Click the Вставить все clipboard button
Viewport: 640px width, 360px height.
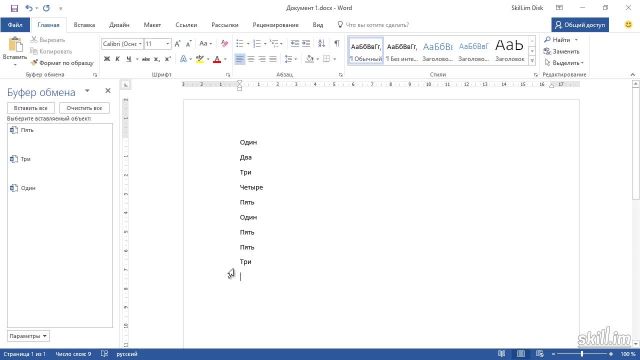tap(31, 108)
